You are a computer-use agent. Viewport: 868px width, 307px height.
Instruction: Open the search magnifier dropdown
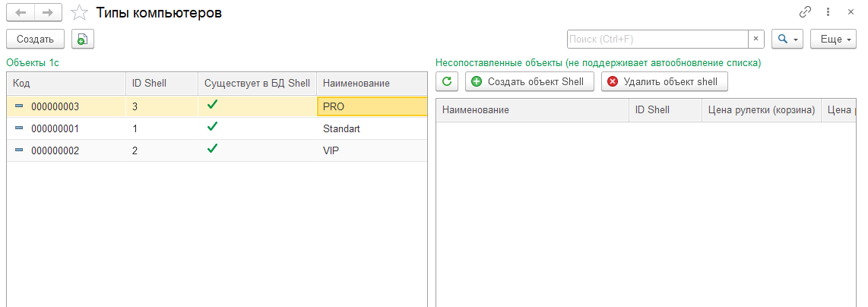[x=787, y=40]
